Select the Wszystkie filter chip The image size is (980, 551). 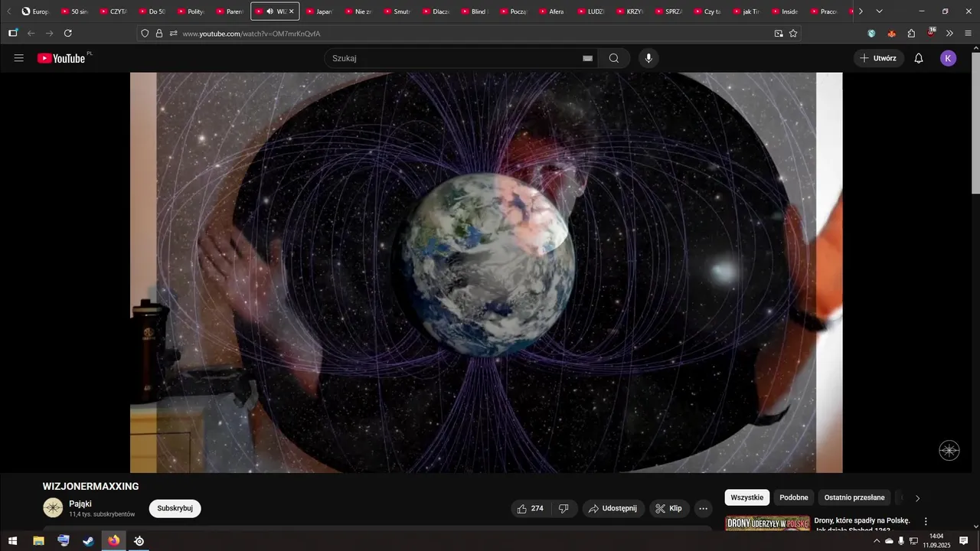[746, 497]
